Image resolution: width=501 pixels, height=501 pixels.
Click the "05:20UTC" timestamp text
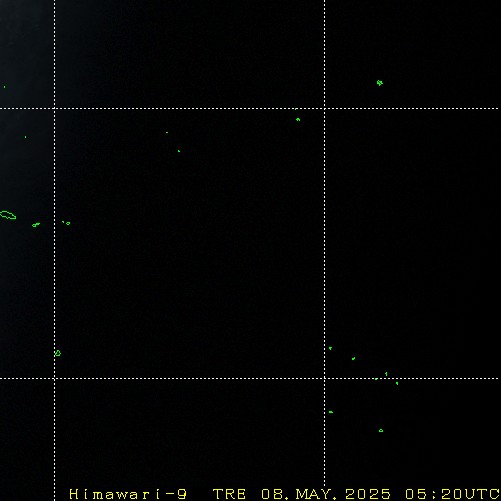pos(452,493)
